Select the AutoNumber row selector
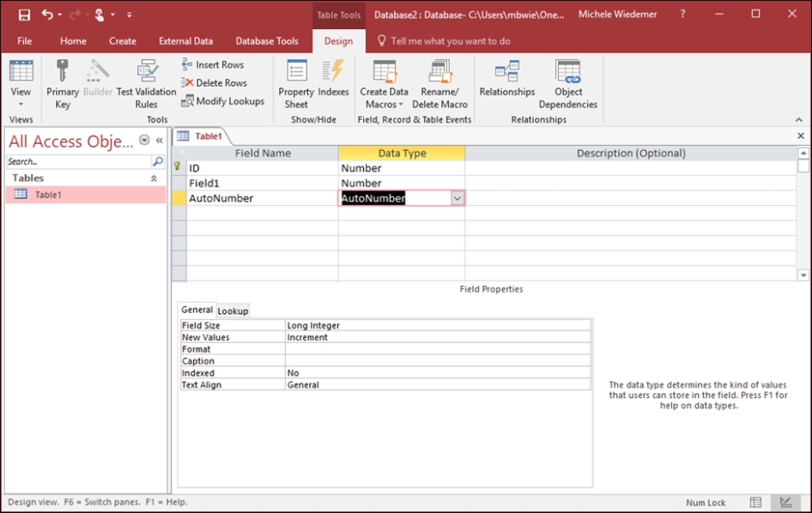Screen dimensions: 812x513 click(x=179, y=198)
